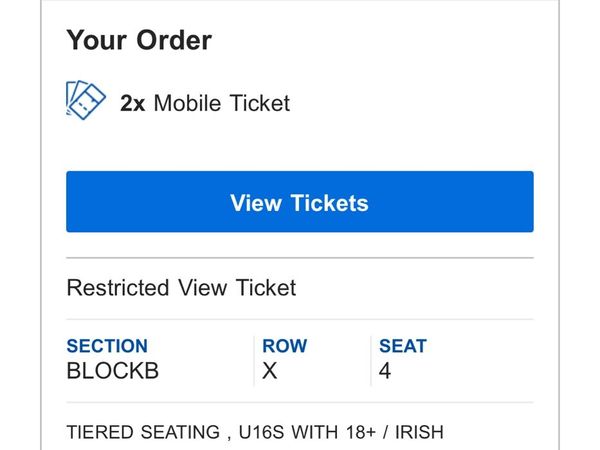600x450 pixels.
Task: Select the 2x Mobile Ticket text
Action: click(205, 103)
